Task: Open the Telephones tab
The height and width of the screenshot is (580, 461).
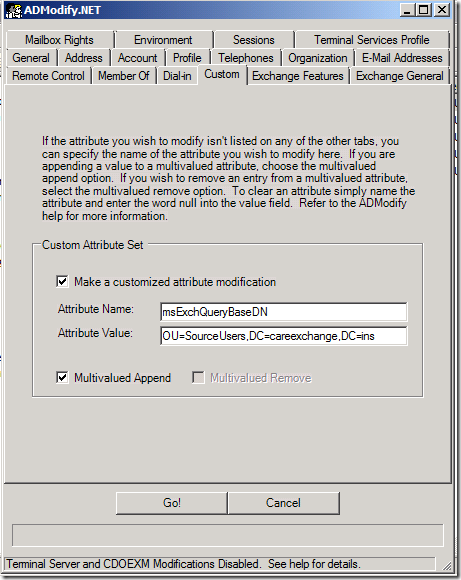Action: point(246,58)
